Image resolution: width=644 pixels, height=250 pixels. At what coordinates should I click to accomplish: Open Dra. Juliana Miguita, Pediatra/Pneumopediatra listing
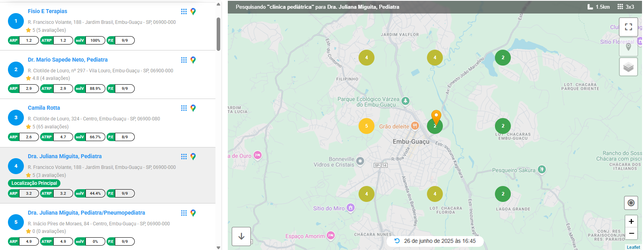tap(86, 213)
